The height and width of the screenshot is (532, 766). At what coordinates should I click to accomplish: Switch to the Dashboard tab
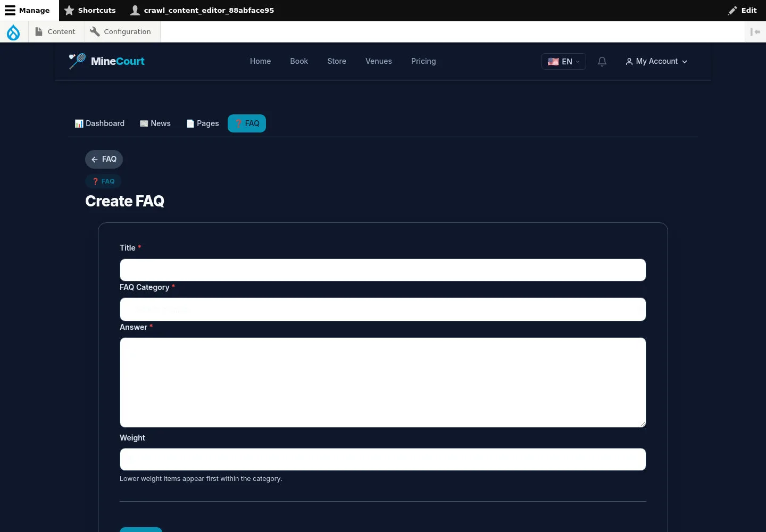[x=99, y=123]
